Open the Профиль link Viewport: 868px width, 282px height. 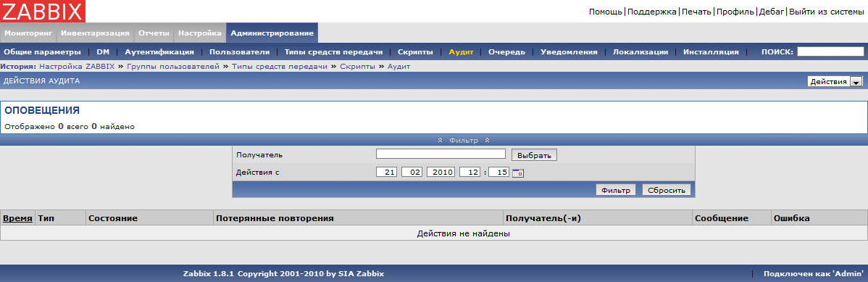735,11
